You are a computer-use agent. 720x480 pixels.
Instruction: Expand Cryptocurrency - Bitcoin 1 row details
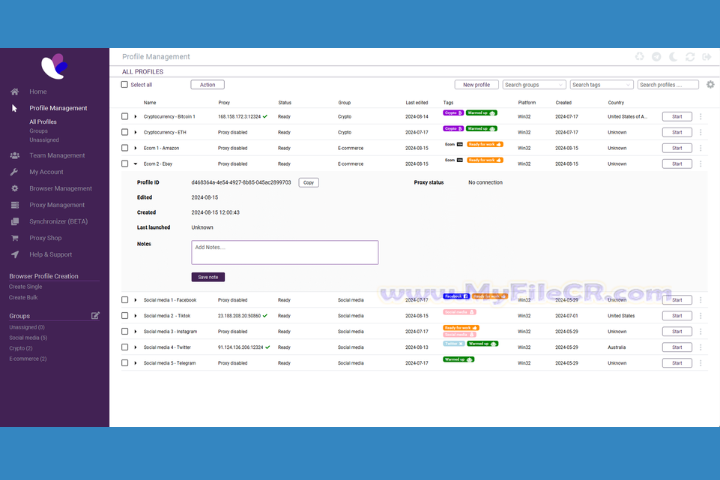tap(135, 117)
